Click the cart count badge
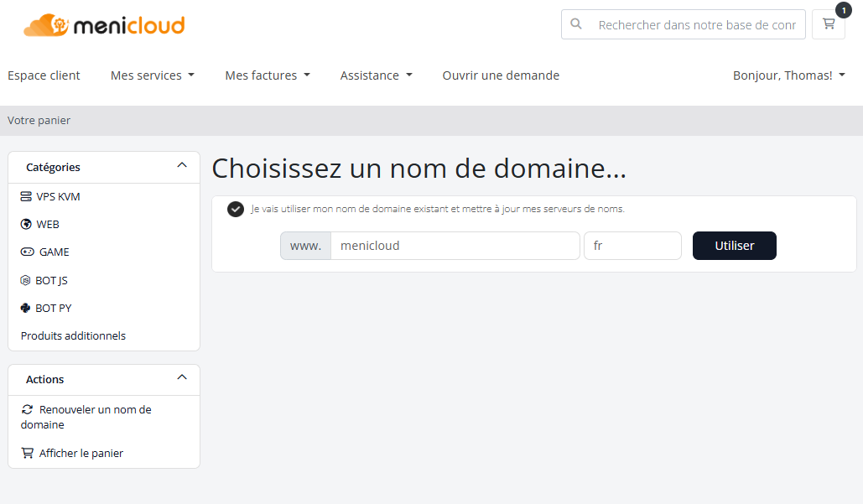The height and width of the screenshot is (504, 863). [844, 10]
